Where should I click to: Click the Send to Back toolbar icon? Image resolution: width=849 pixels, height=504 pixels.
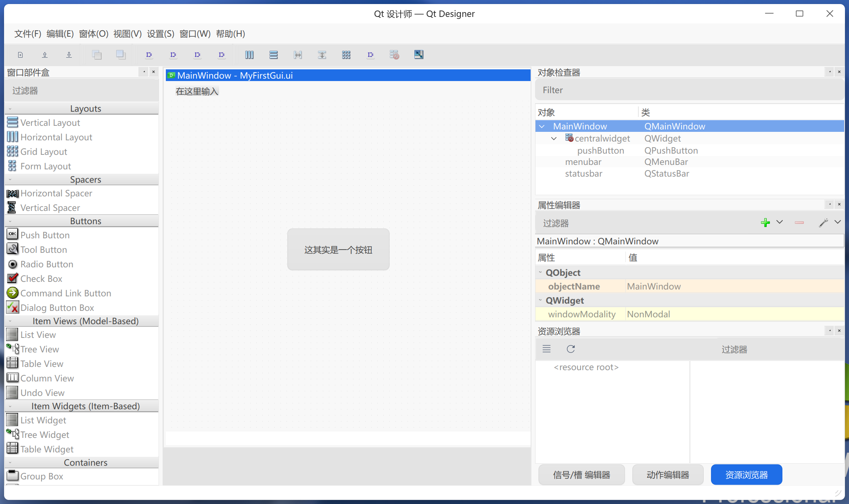(96, 55)
